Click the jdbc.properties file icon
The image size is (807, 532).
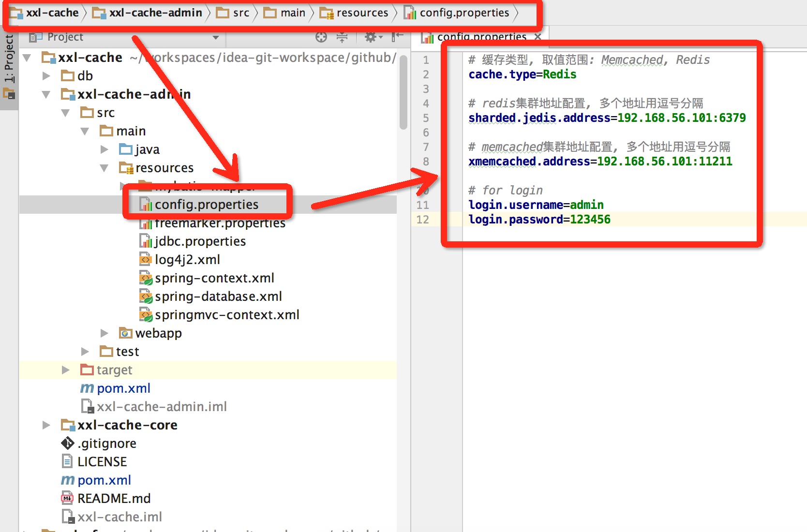tap(145, 241)
